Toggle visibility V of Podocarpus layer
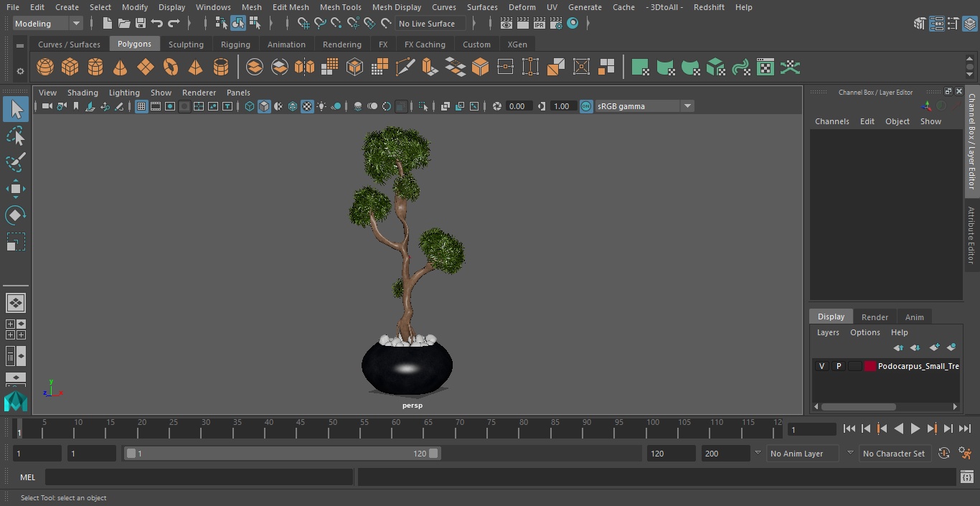The height and width of the screenshot is (506, 980). (x=821, y=366)
